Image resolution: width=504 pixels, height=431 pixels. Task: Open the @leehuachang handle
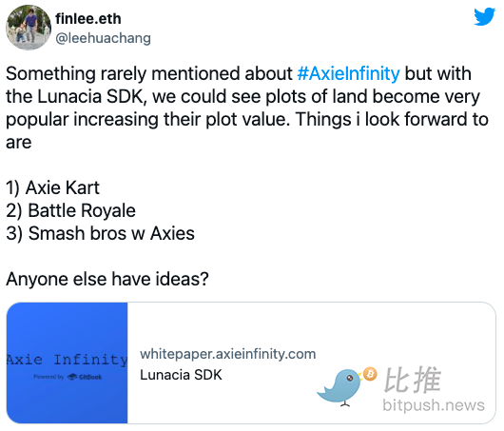pyautogui.click(x=103, y=38)
